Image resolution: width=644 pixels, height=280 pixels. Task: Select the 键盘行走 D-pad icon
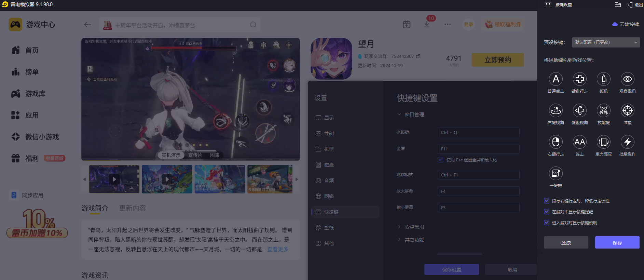[580, 79]
